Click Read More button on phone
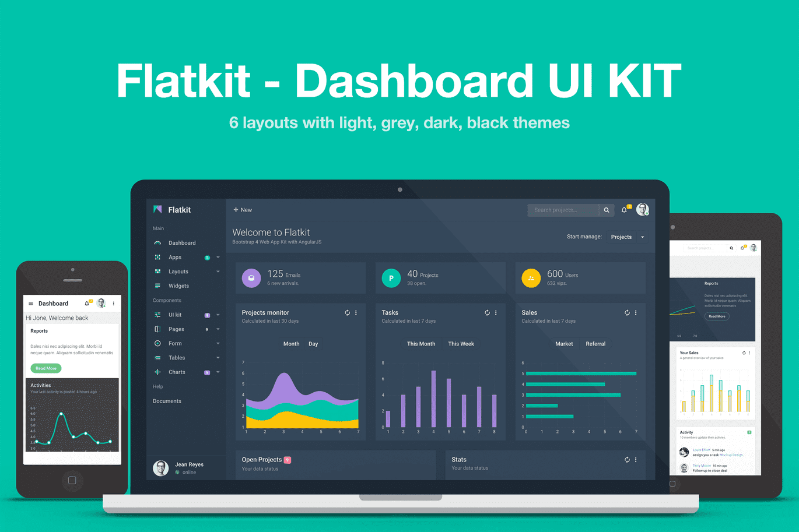Image resolution: width=799 pixels, height=532 pixels. tap(46, 368)
